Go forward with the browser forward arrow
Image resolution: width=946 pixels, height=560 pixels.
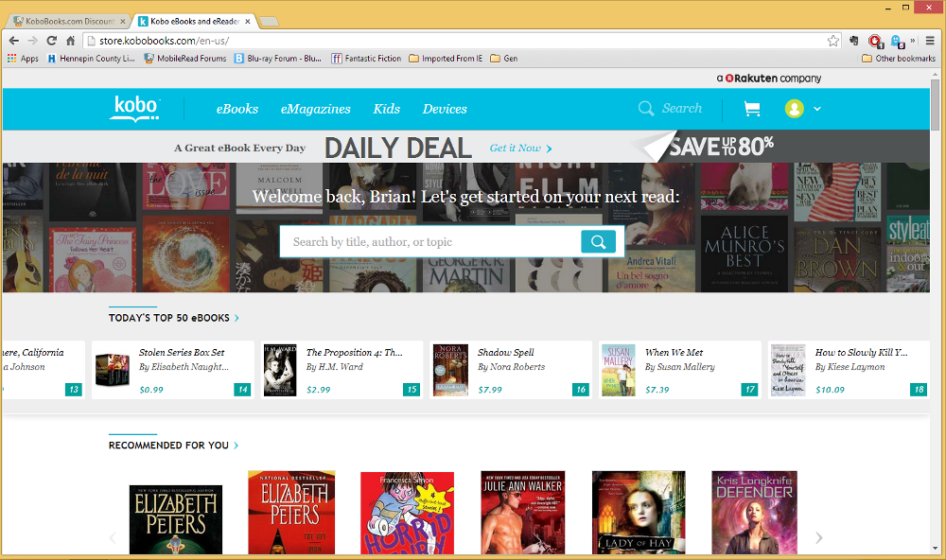click(x=32, y=41)
